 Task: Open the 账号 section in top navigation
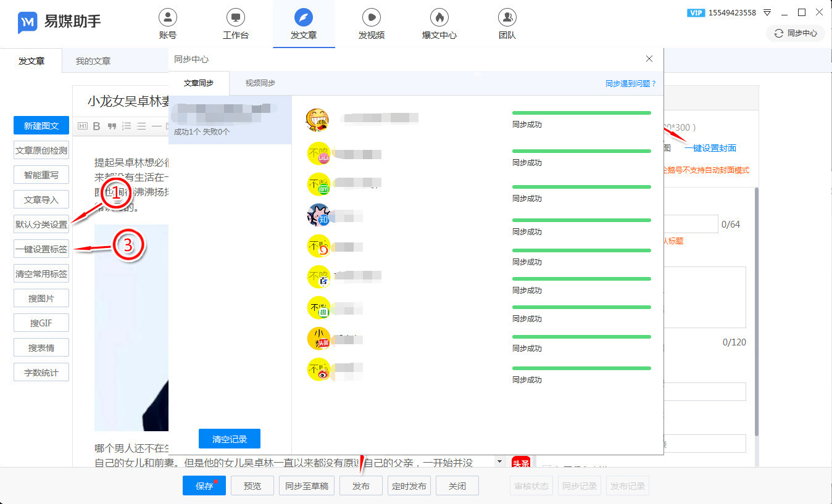pos(168,25)
